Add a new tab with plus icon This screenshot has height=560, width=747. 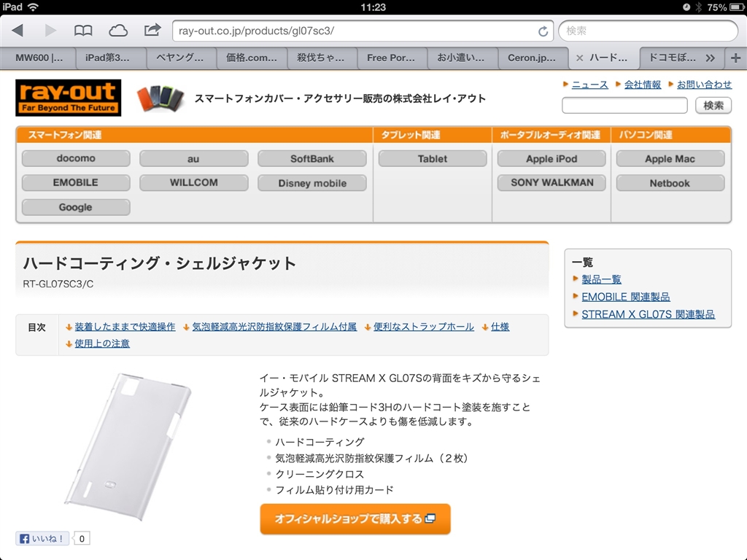(x=735, y=58)
